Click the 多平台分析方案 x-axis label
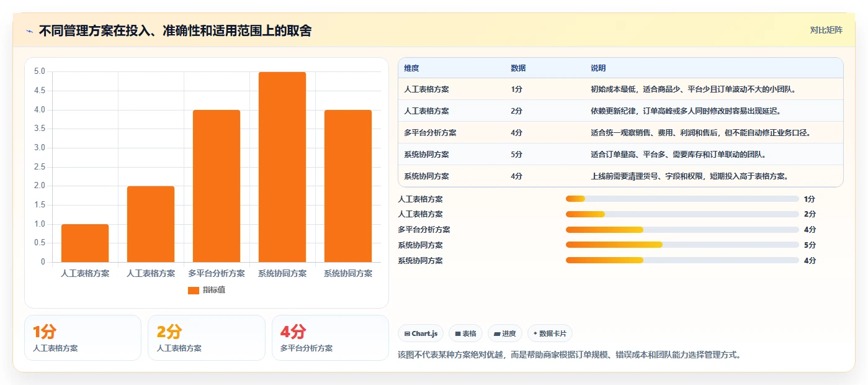Screen dimensions: 868x385 (217, 273)
